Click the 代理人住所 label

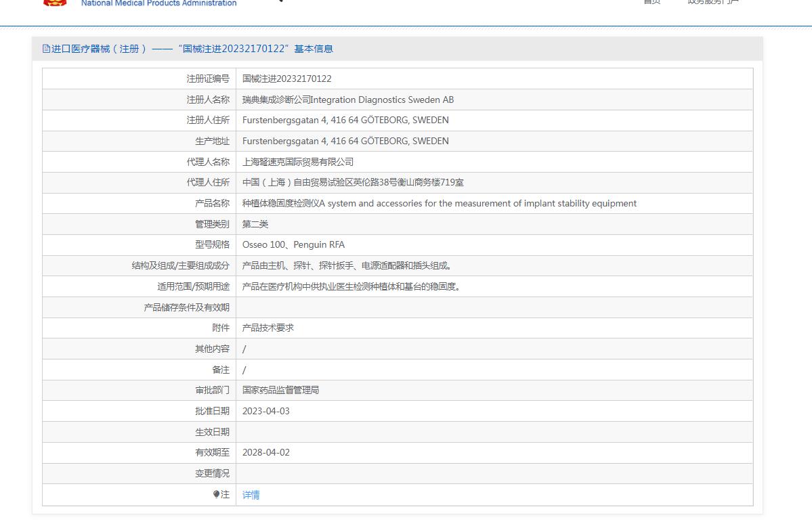208,182
